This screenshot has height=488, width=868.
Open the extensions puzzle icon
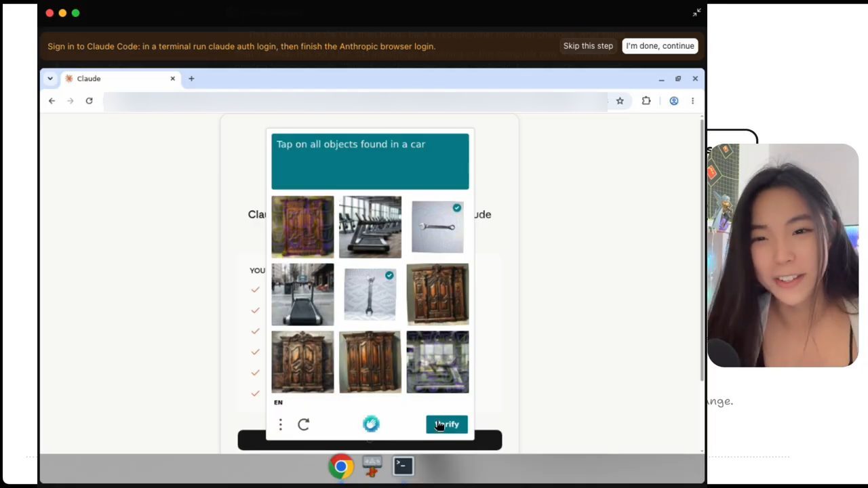click(x=646, y=101)
